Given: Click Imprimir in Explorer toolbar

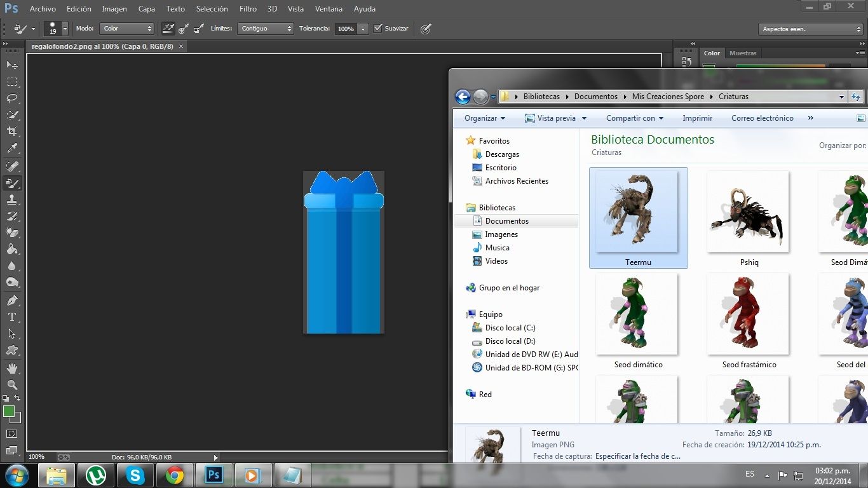Looking at the screenshot, I should coord(697,118).
